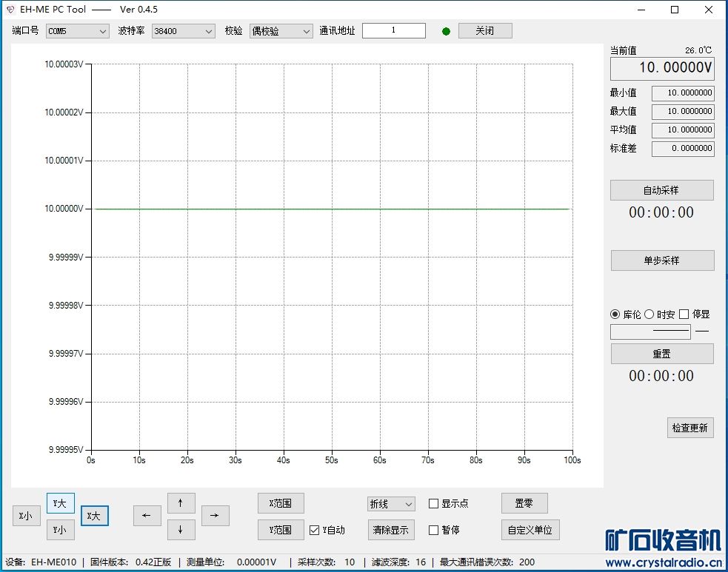Click the 清除显示 button
The image size is (728, 572).
tap(391, 530)
